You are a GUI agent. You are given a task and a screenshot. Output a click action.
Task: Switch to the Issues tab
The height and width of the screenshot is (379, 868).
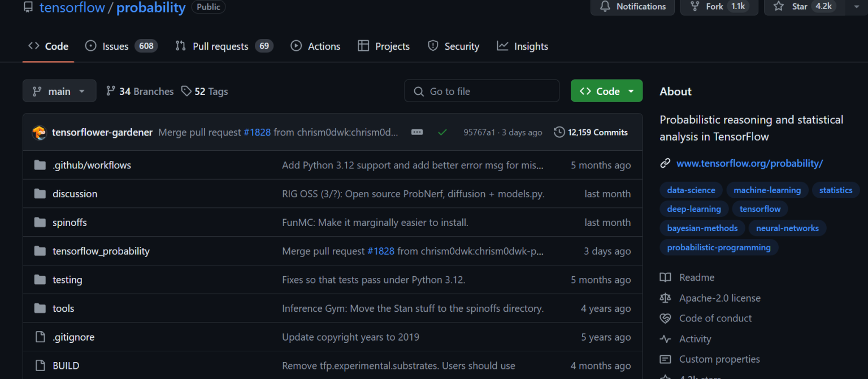tap(115, 46)
